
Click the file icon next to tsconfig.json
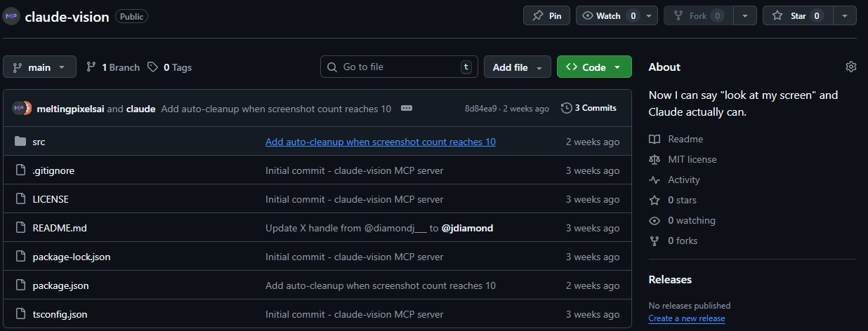point(20,314)
